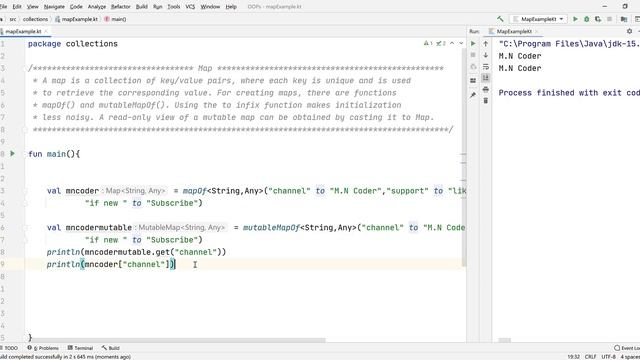Open the Navigate menu
Screen dimensions: 640x360
(x=54, y=7)
